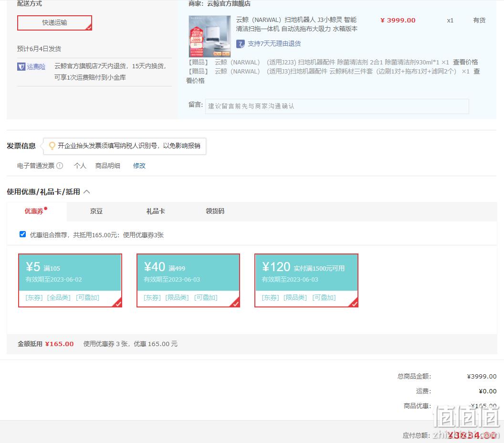Click the 运费 ¥0.00 value
This screenshot has width=504, height=443.
point(488,391)
